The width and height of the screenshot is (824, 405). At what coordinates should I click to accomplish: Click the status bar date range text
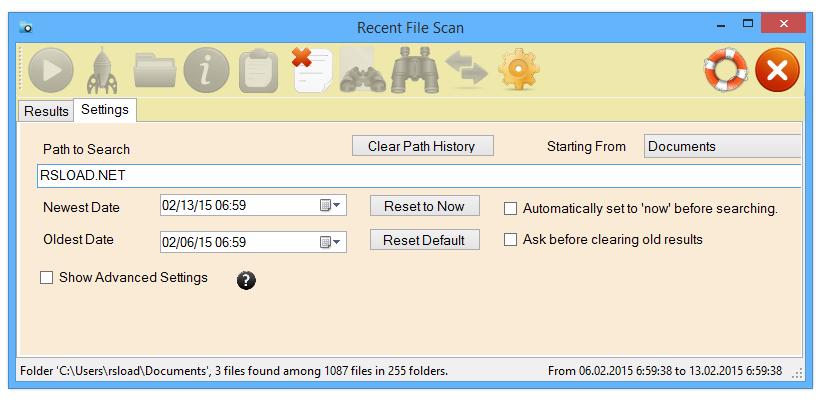(x=665, y=371)
